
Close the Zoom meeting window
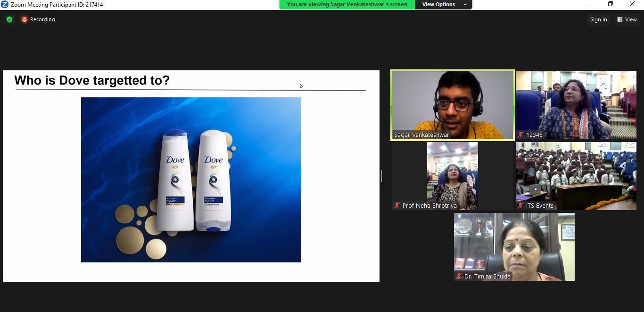pos(632,4)
